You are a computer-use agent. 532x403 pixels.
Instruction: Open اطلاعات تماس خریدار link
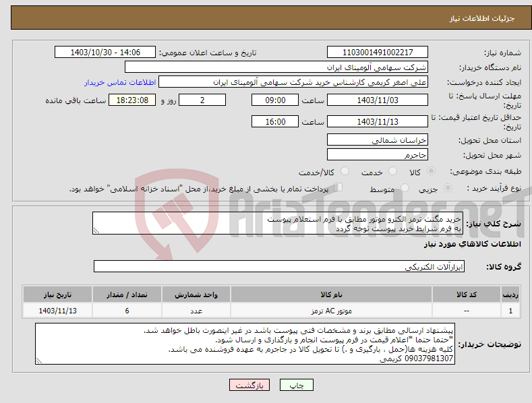(x=120, y=82)
